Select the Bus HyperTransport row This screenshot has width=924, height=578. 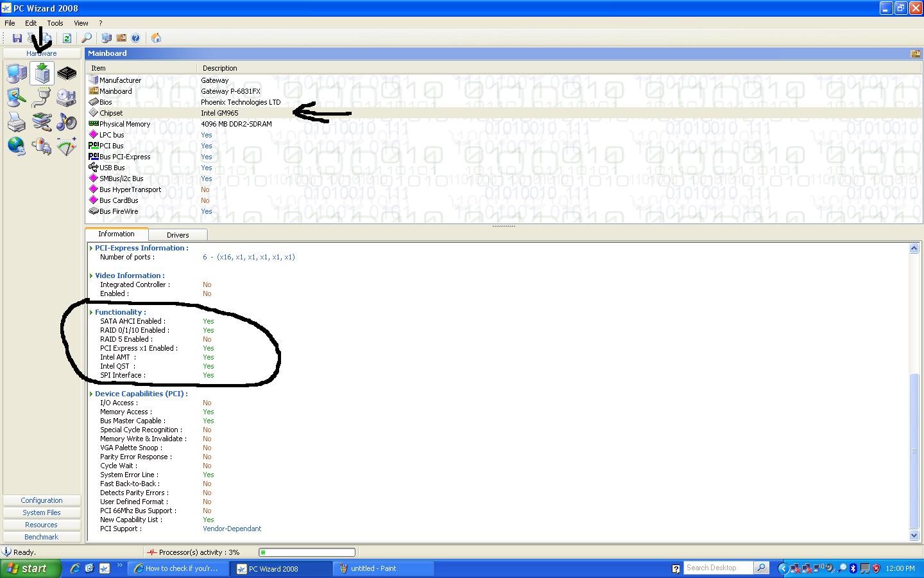[504, 189]
